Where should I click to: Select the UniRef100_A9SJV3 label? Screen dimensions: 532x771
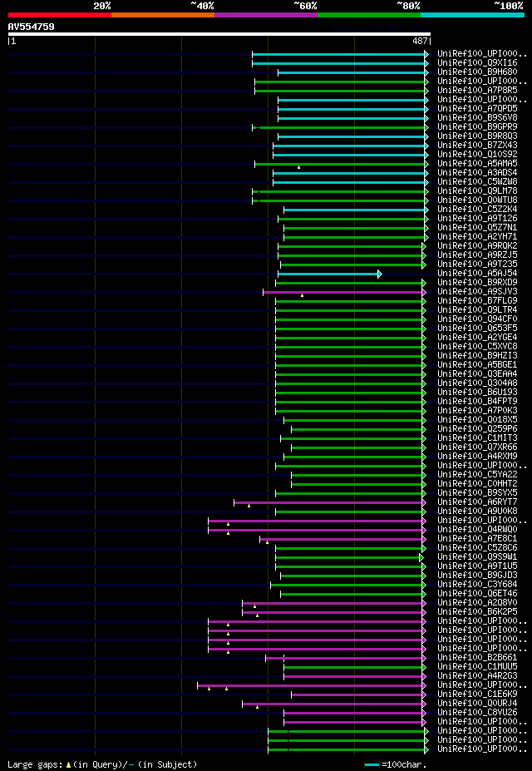[477, 291]
